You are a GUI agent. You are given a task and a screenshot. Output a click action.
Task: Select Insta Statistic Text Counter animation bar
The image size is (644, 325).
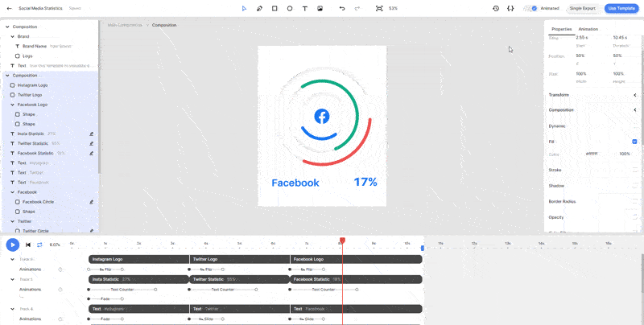(122, 290)
